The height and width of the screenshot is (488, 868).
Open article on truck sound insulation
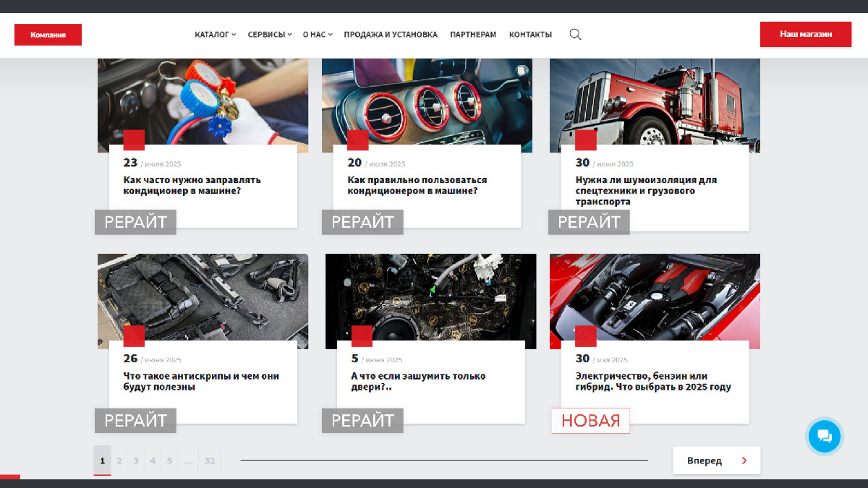[x=646, y=190]
